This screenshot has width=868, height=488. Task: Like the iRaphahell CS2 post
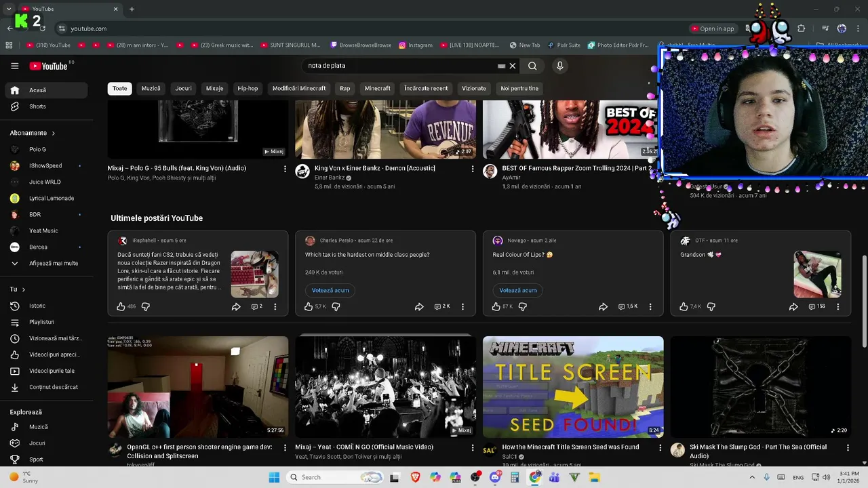(121, 306)
